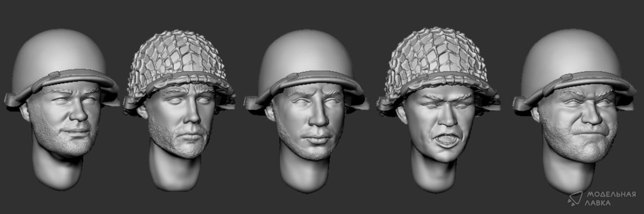Click the helmet band buckle on leftmost helmet

(x=54, y=74)
